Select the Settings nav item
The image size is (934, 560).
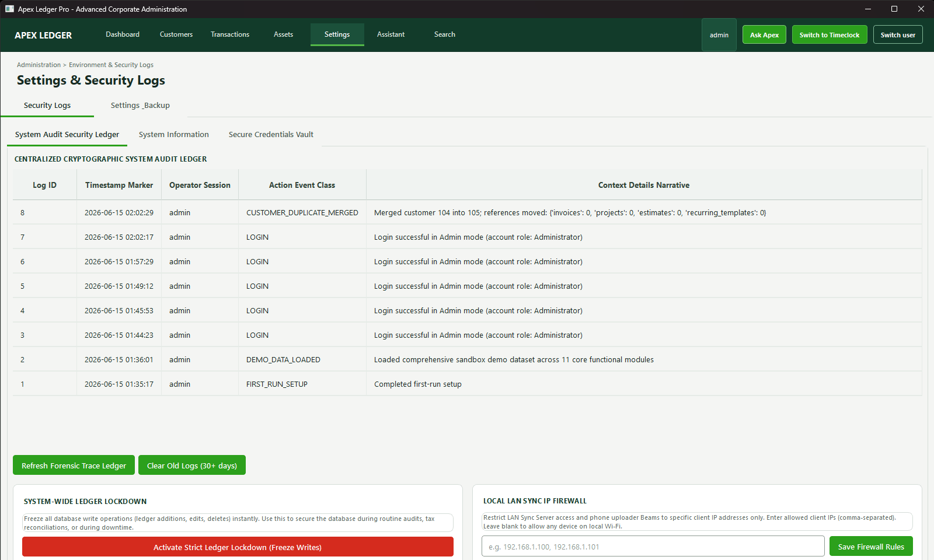point(337,34)
